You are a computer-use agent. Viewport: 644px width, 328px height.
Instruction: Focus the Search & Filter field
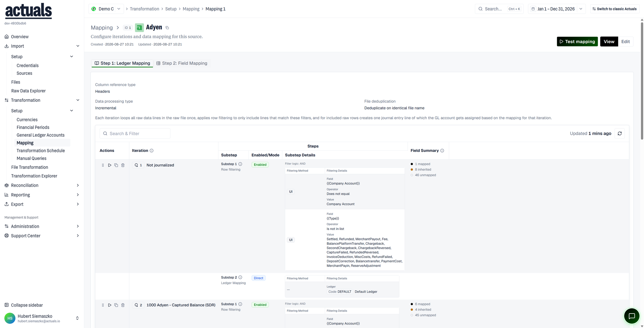(135, 134)
